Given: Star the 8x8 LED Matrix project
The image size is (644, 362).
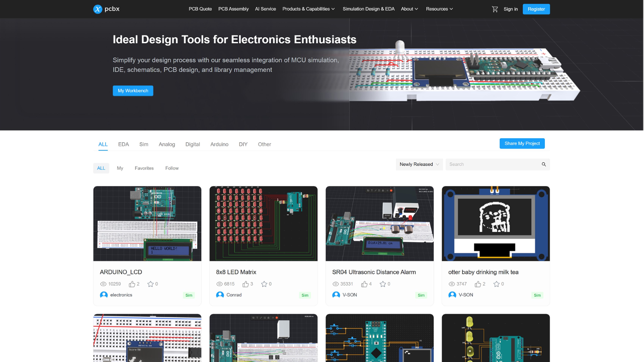Looking at the screenshot, I should click(264, 284).
